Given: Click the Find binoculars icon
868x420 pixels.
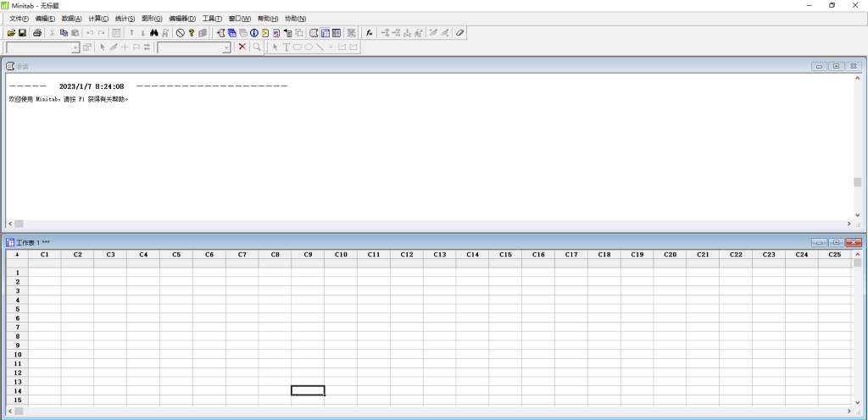Looking at the screenshot, I should tap(154, 33).
